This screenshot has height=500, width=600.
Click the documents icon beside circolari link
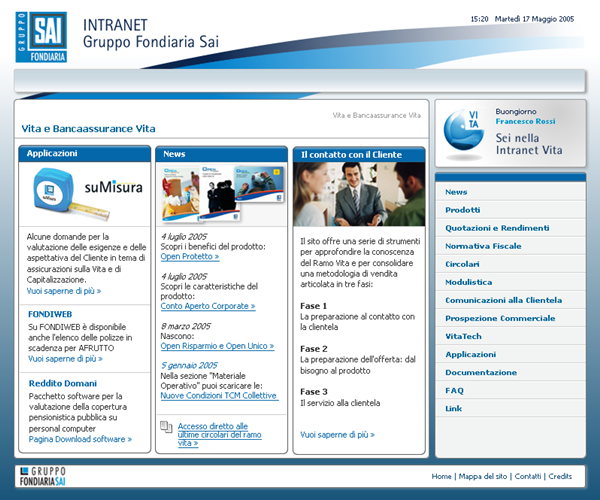[x=166, y=427]
